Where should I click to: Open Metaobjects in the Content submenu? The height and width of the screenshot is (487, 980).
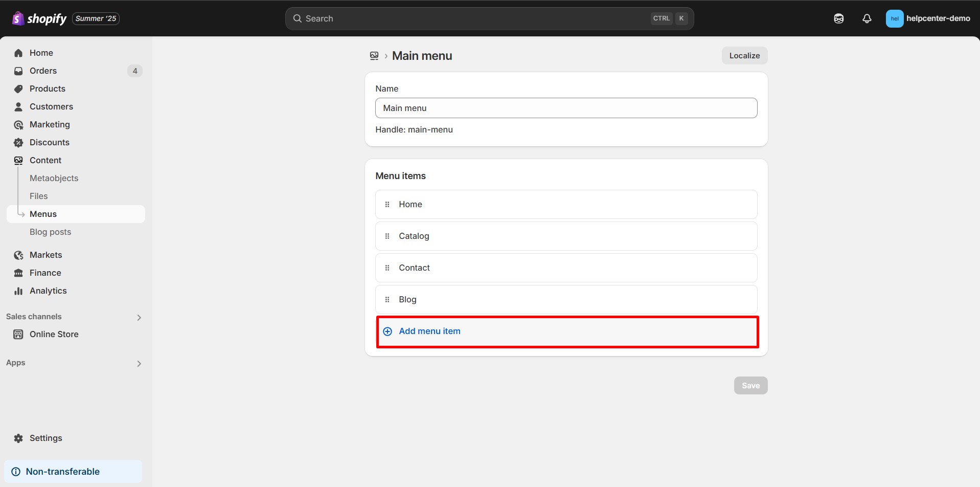click(54, 178)
